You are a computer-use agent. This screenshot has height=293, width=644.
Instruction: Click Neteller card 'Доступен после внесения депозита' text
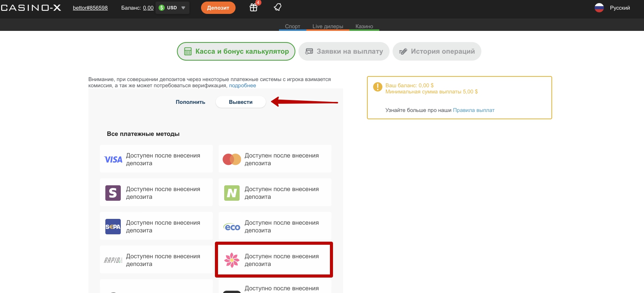click(282, 193)
